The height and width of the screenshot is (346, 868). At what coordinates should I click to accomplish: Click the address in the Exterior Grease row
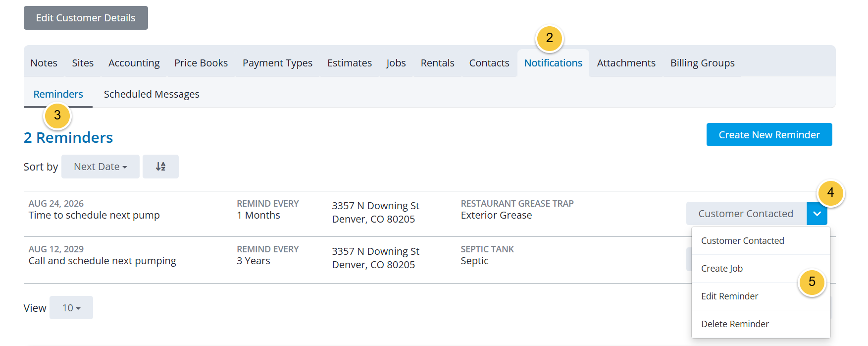376,213
